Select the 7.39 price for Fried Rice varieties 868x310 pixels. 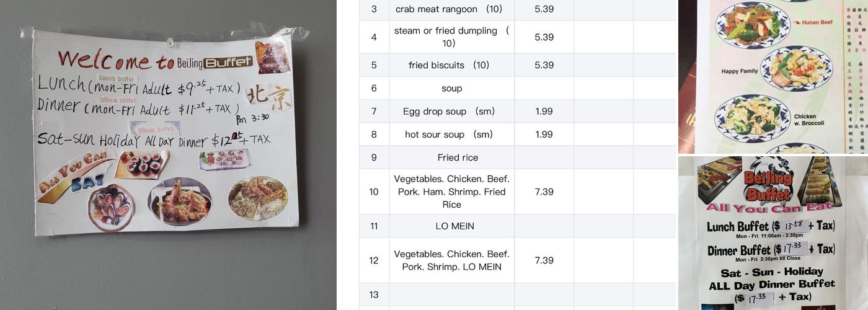[x=544, y=192]
